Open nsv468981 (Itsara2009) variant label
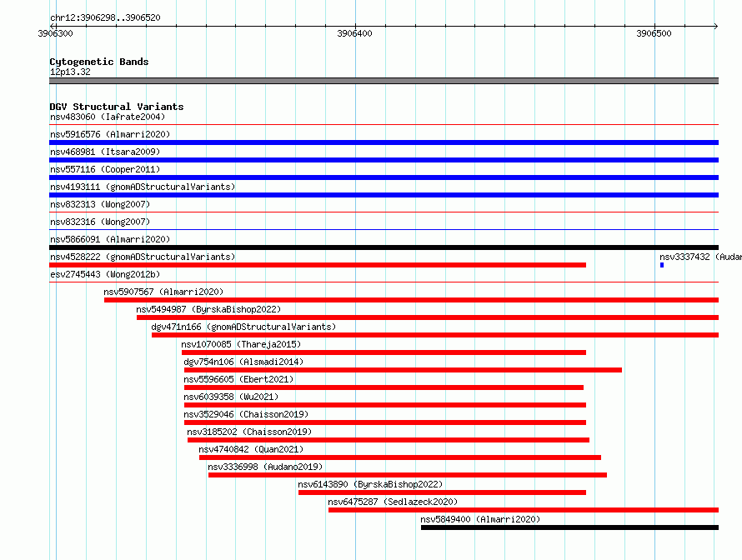Viewport: 742px width, 560px height. [105, 152]
